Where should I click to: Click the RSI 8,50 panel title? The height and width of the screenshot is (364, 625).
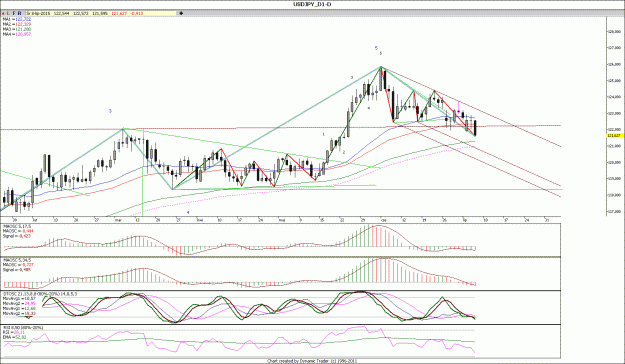click(x=23, y=328)
